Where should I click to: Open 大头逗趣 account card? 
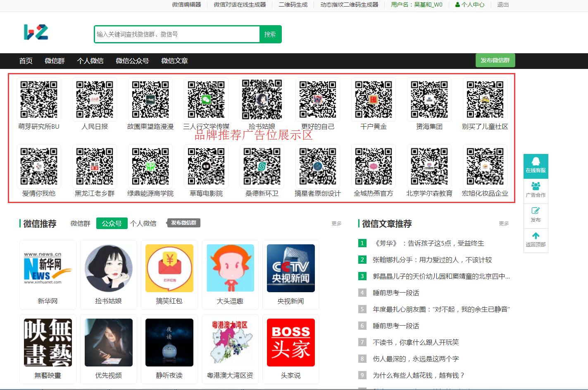tap(230, 275)
